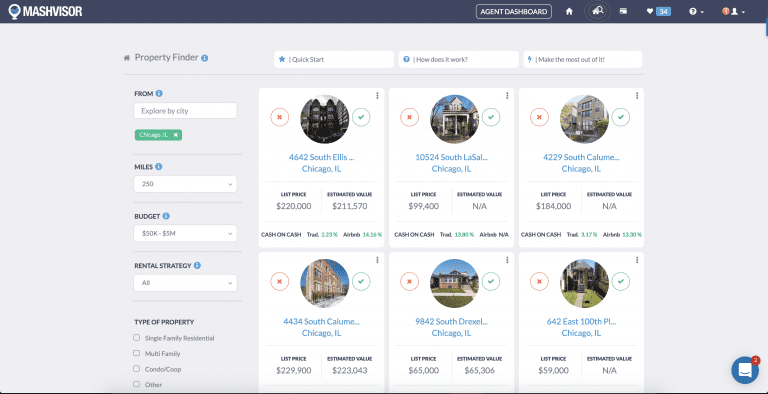The height and width of the screenshot is (394, 768).
Task: Open the property search icon in navbar
Action: 598,11
